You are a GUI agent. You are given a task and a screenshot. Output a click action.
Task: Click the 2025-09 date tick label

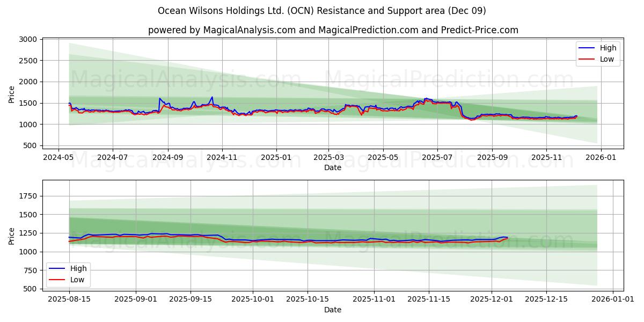492,158
